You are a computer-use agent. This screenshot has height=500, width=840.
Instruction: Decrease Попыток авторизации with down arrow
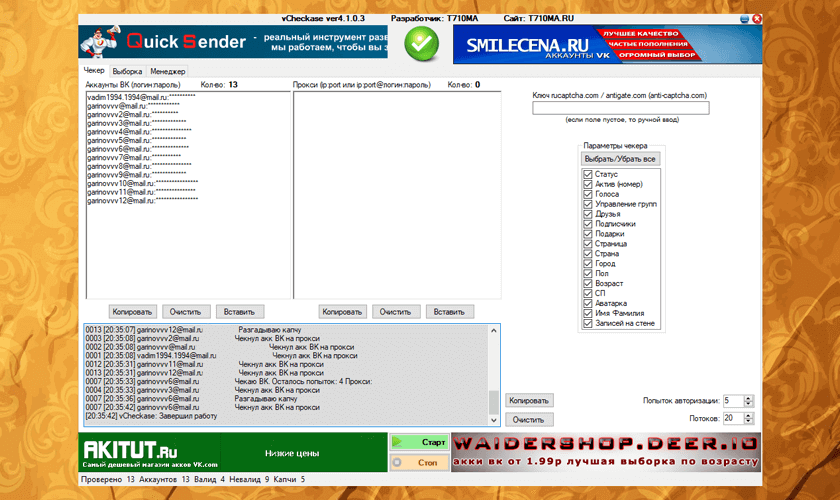(749, 404)
